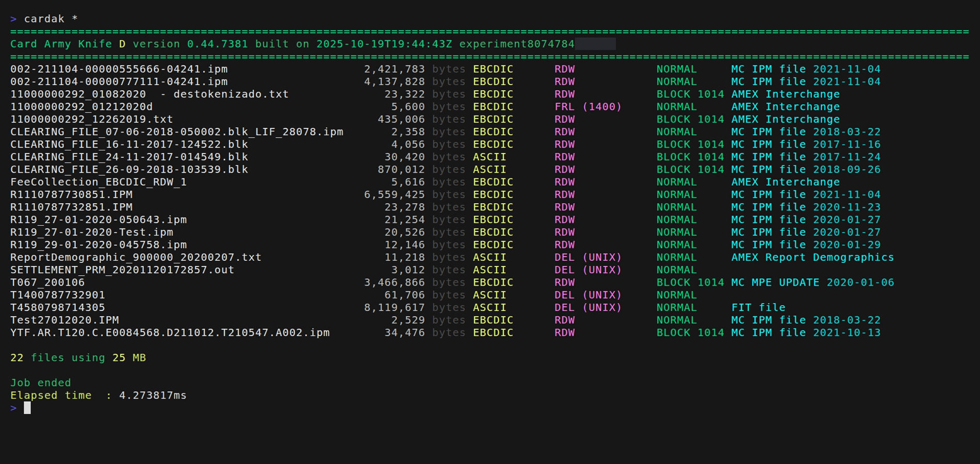
Task: Click the AMEX Report Demographics label
Action: coord(812,257)
